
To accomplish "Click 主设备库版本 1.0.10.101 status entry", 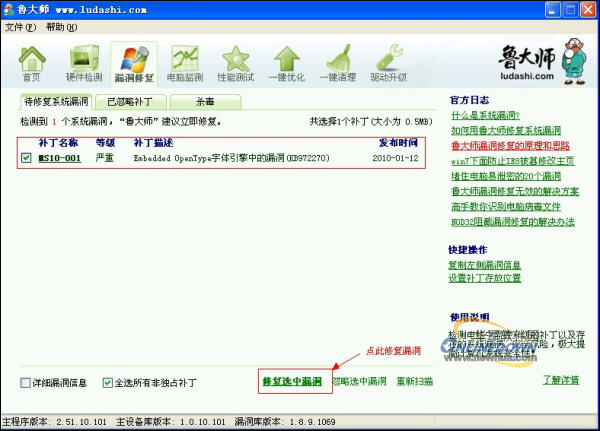I will pos(171,422).
